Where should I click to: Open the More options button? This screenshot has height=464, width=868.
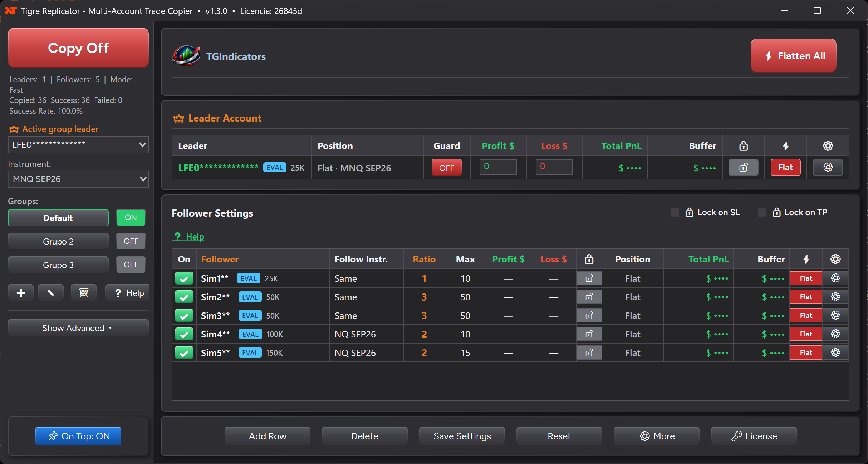(x=657, y=436)
